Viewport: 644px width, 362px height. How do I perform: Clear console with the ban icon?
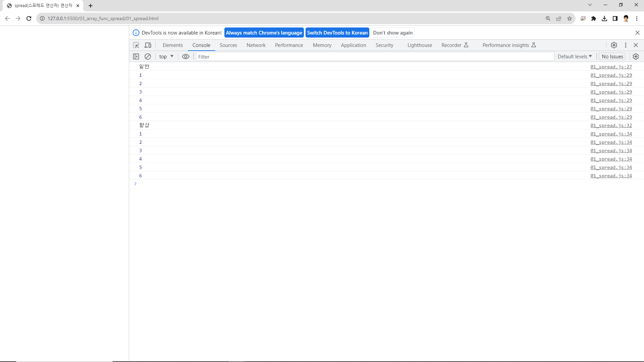[x=148, y=57]
